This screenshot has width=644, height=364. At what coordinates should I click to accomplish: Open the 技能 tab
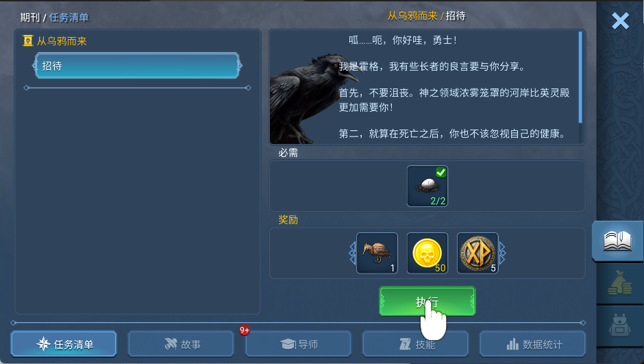(415, 344)
